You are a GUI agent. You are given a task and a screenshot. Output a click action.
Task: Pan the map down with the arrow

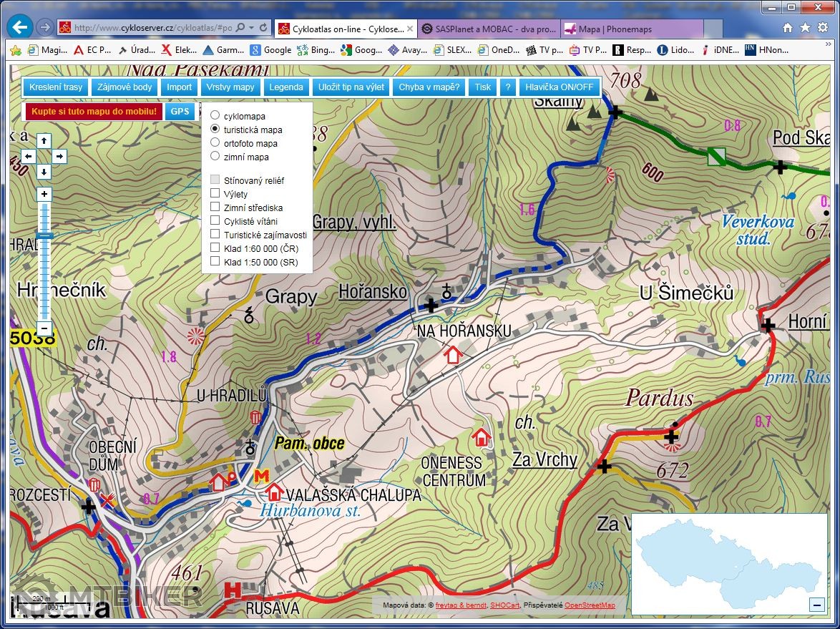pos(44,172)
